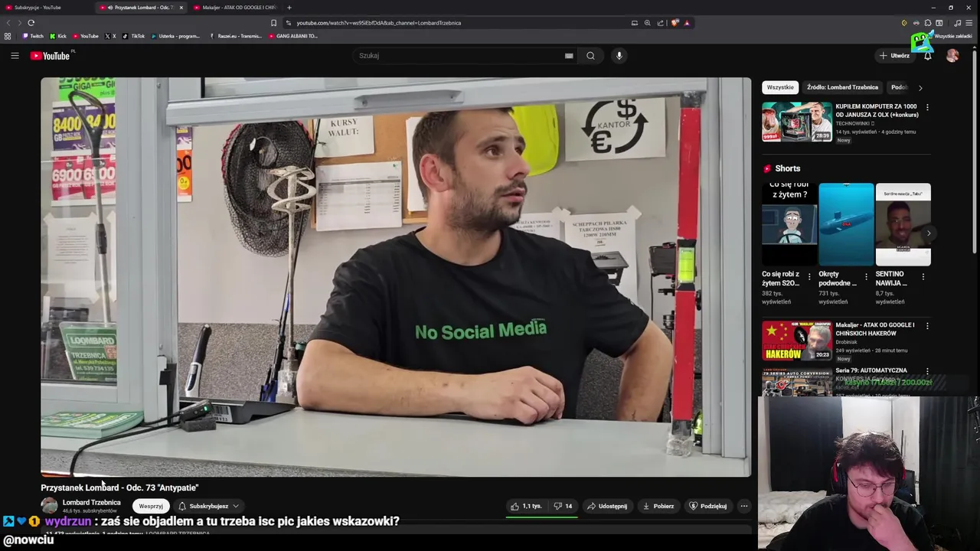Click the Lombard Trzebnica channel avatar

(x=49, y=506)
